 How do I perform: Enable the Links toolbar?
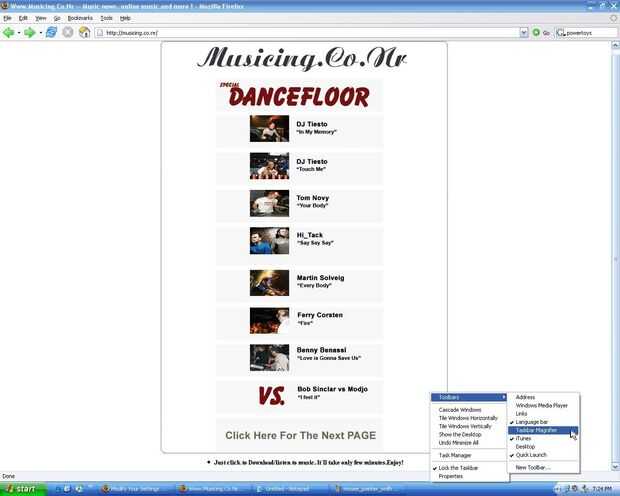tap(543, 414)
